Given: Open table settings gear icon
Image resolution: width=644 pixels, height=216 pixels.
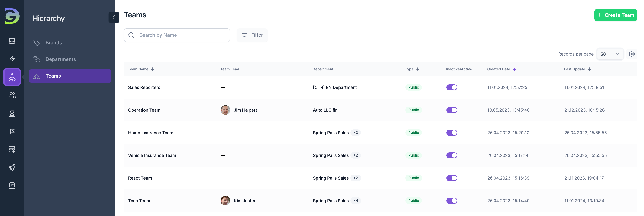Looking at the screenshot, I should click(632, 54).
